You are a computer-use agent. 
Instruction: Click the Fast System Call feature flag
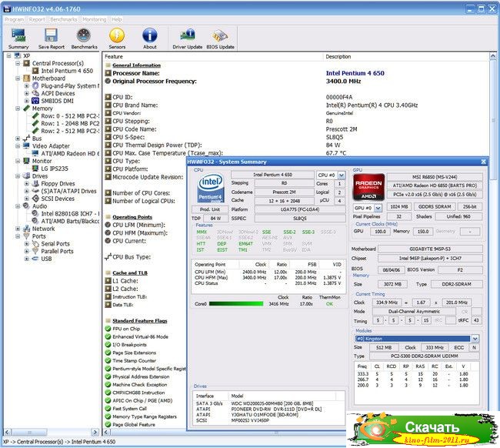click(129, 409)
